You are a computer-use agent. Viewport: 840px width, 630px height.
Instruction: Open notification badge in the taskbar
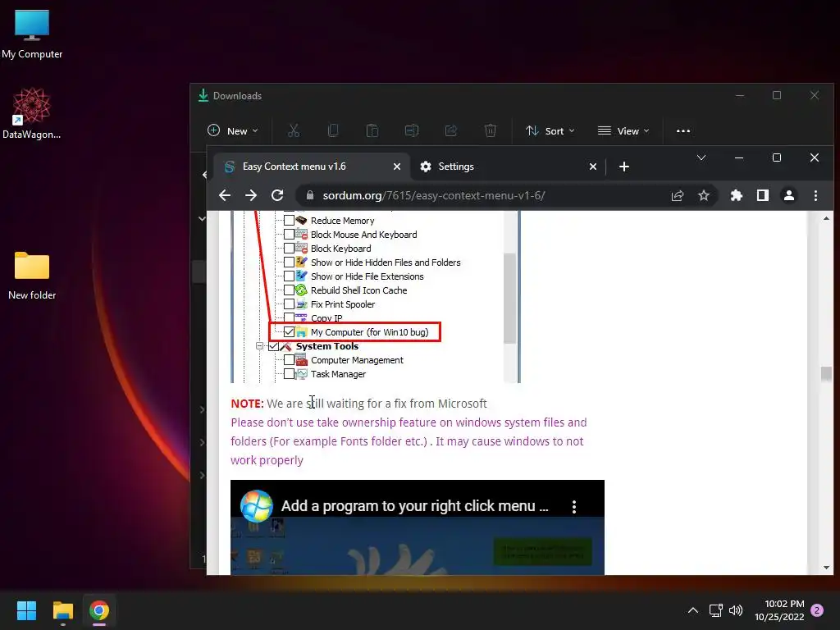817,610
